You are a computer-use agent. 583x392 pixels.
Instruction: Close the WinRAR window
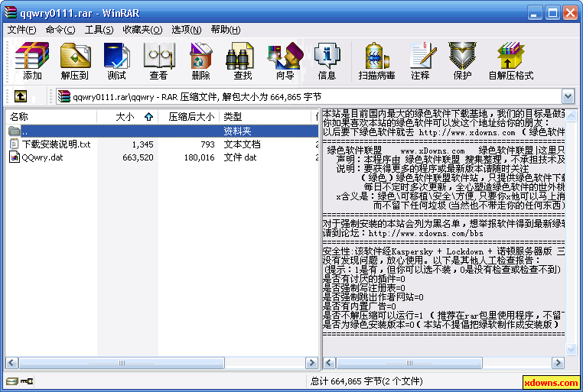point(570,13)
